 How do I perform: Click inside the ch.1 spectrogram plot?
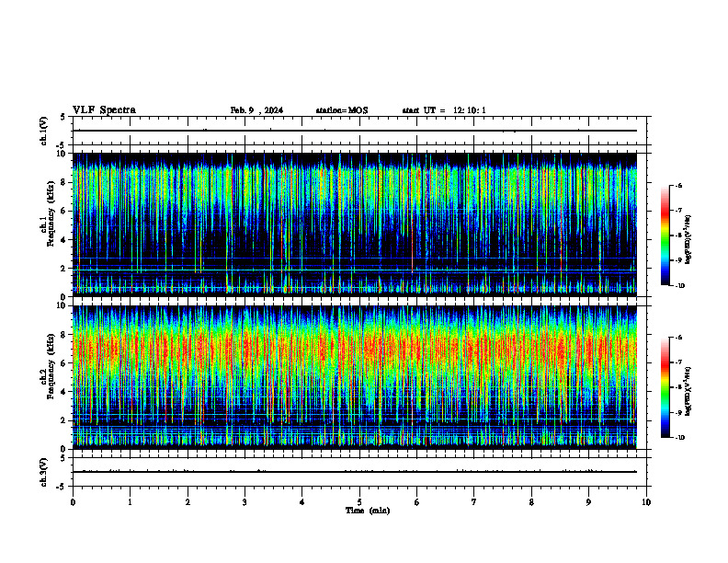point(355,224)
